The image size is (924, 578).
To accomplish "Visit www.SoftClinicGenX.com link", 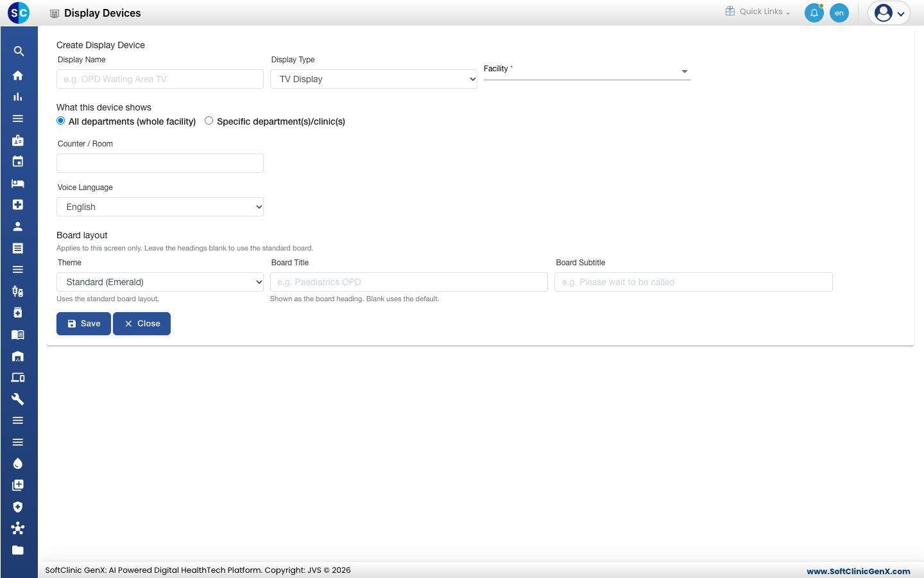I will coord(859,571).
